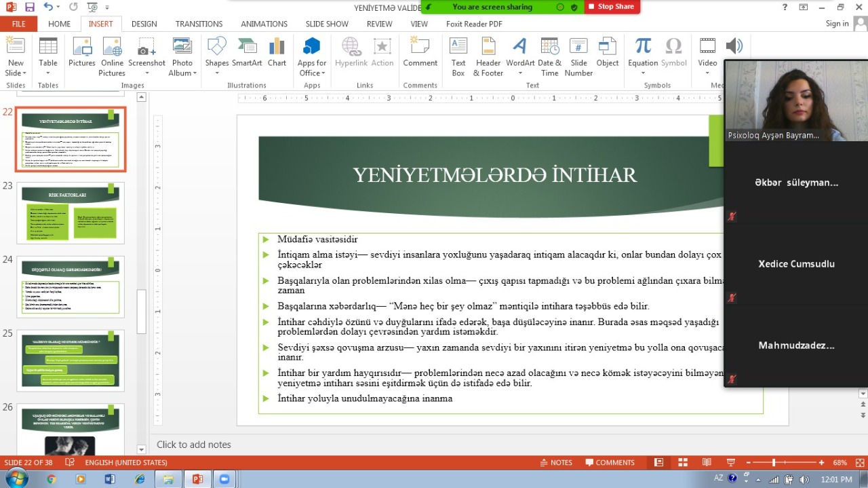
Task: Insert an Equation
Action: point(642,53)
